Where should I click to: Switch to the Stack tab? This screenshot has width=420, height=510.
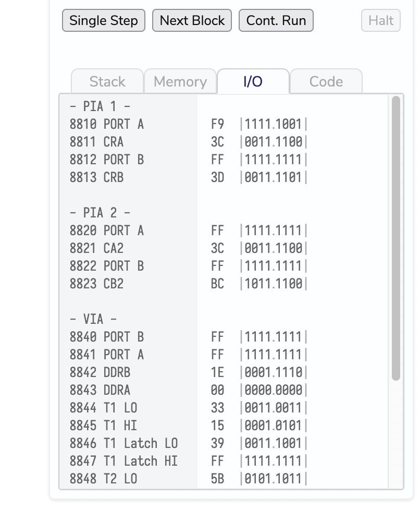pos(107,81)
